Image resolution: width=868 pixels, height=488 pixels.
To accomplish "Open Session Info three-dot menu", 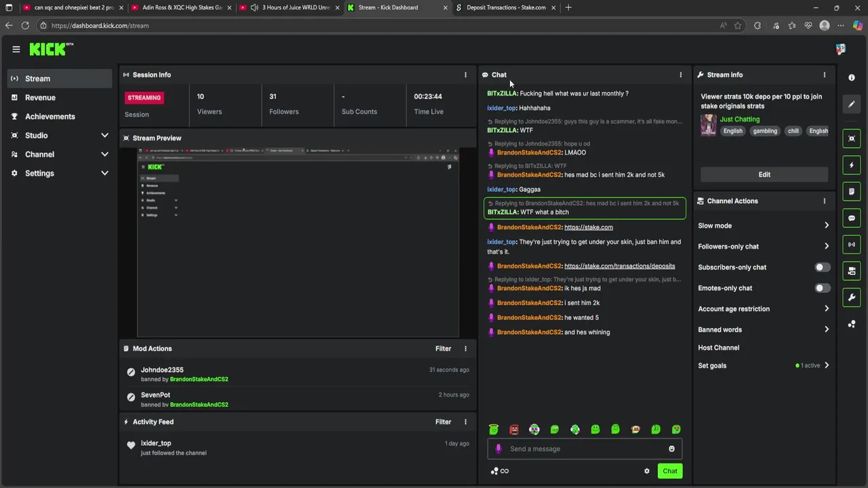I will (465, 75).
